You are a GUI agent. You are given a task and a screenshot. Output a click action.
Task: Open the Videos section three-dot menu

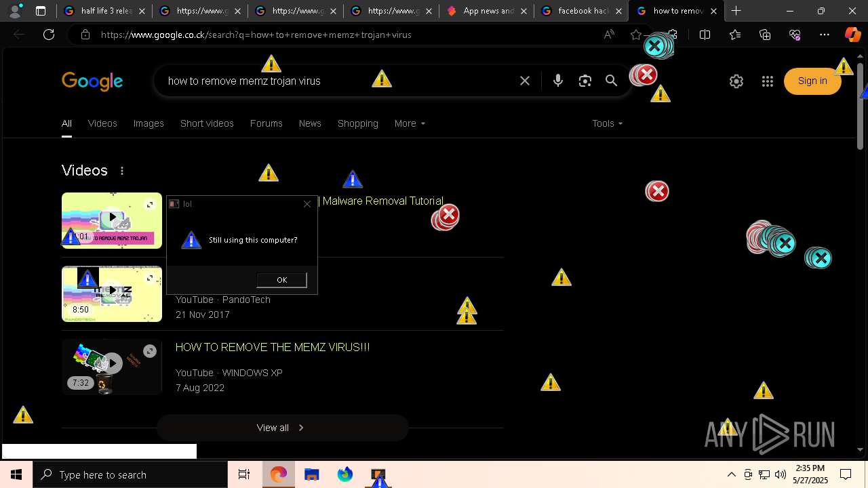[x=122, y=171]
